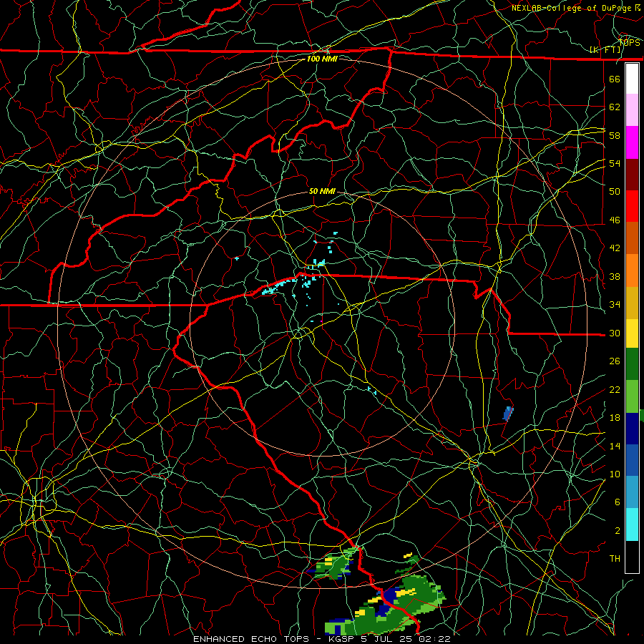Click the '54' legend value
The height and width of the screenshot is (644, 644).
coord(615,163)
